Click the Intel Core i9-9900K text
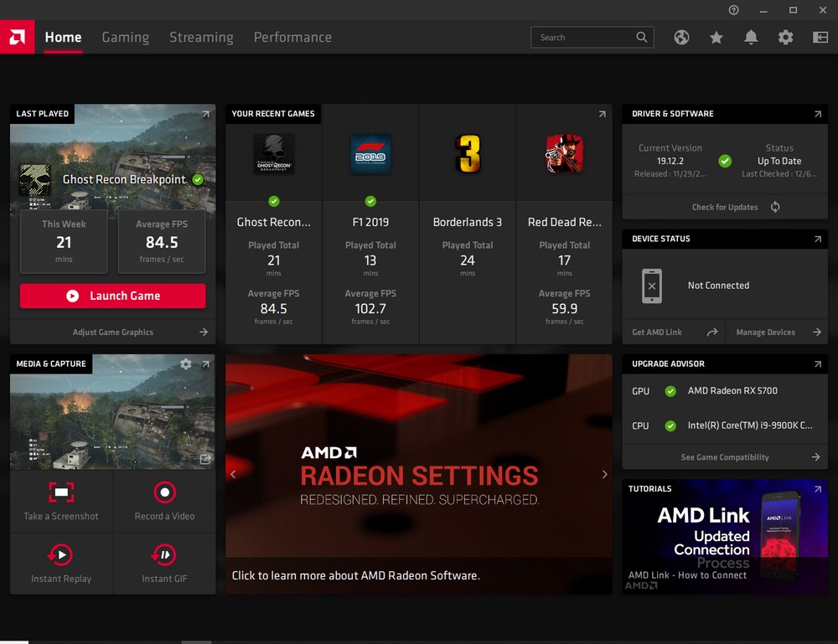838x644 pixels. click(x=750, y=425)
